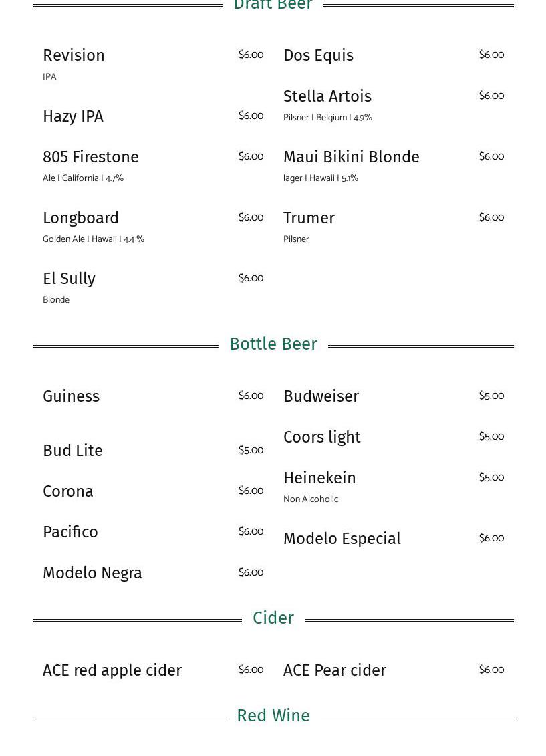The height and width of the screenshot is (756, 546).
Task: Click the Revision IPA draft beer item
Action: [74, 55]
